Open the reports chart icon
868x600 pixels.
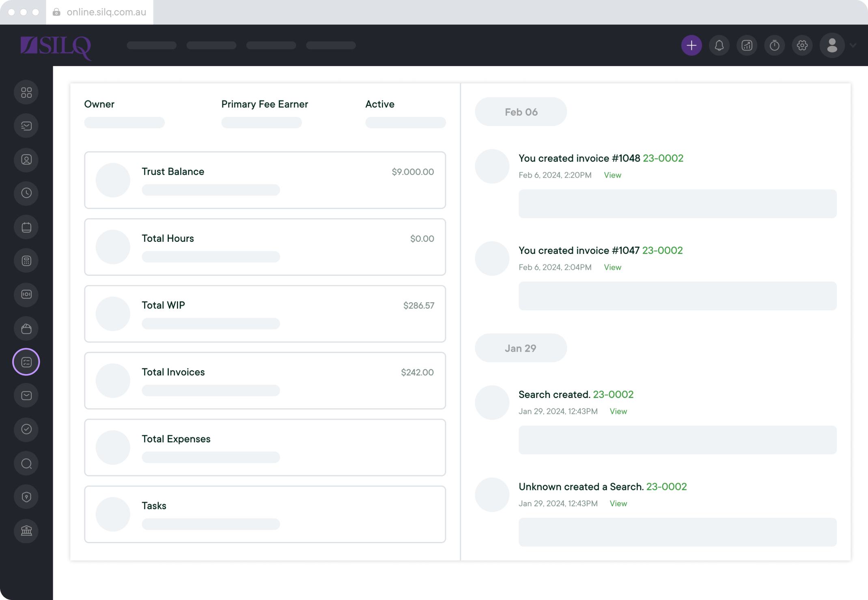pos(747,45)
